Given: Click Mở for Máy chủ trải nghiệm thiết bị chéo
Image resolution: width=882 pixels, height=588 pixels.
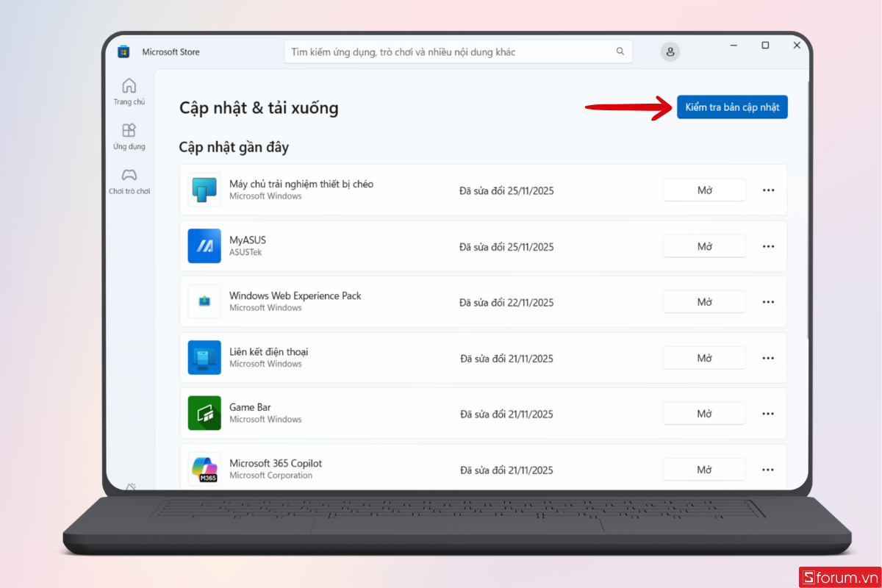Looking at the screenshot, I should 704,190.
